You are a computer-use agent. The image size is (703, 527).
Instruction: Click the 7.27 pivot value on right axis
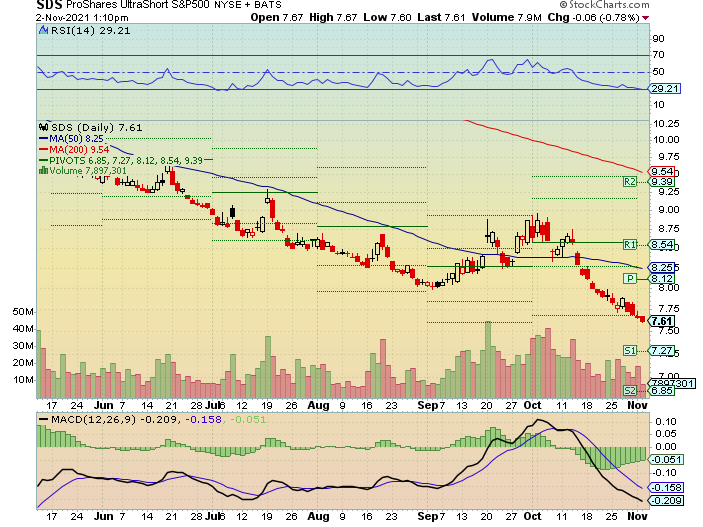662,350
